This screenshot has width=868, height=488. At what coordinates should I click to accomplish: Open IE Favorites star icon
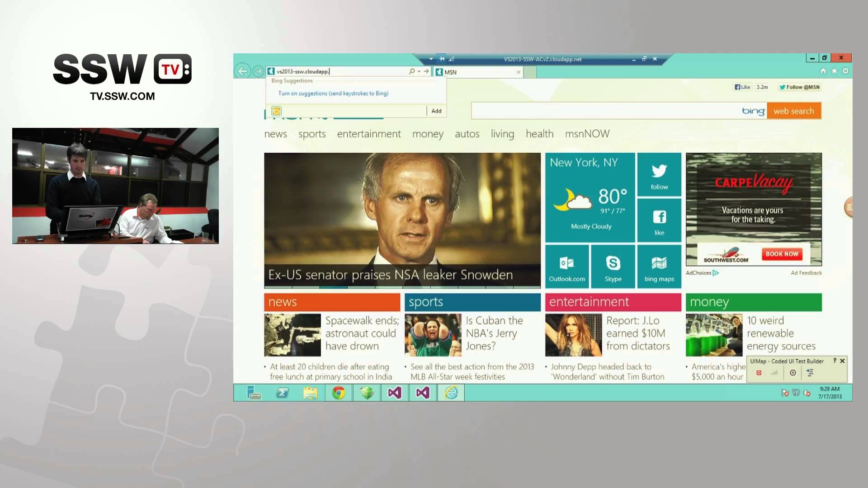pyautogui.click(x=834, y=71)
